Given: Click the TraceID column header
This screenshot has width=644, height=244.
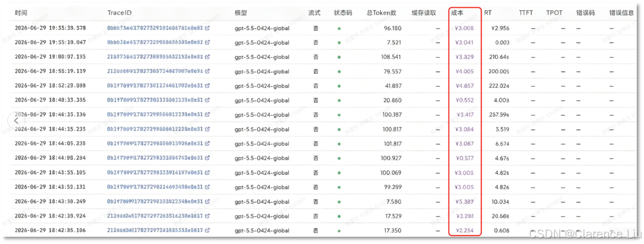Looking at the screenshot, I should pos(119,12).
